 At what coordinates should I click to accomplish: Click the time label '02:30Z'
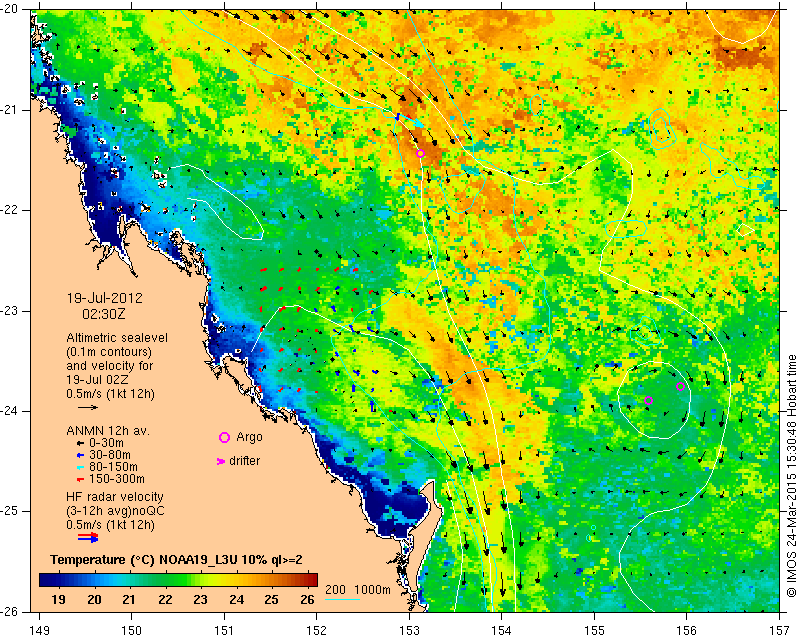pos(104,314)
